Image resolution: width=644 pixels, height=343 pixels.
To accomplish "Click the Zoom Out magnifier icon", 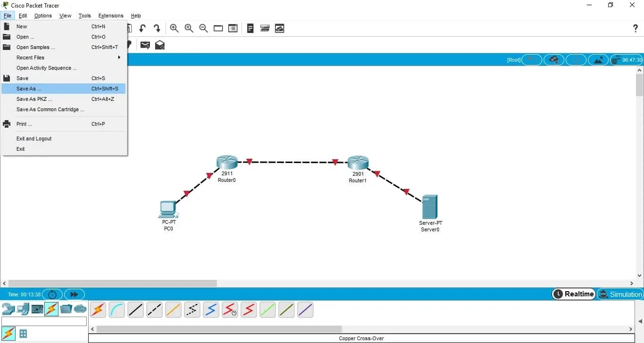I will click(204, 28).
